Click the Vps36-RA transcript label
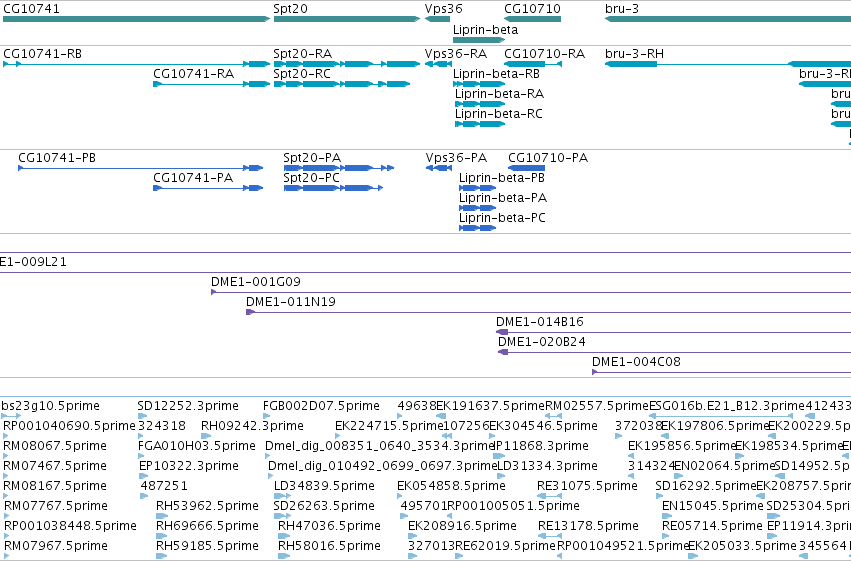Viewport: 851px width, 561px height. coord(456,54)
